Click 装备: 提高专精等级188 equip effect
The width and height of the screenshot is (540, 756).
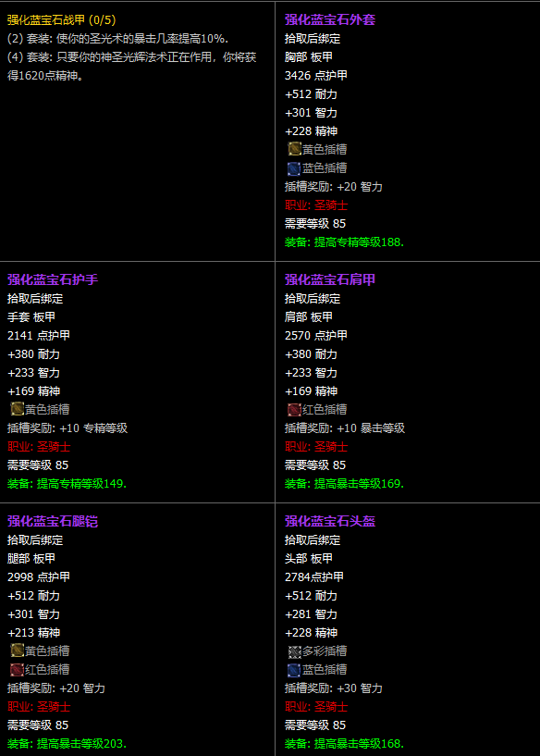(344, 242)
